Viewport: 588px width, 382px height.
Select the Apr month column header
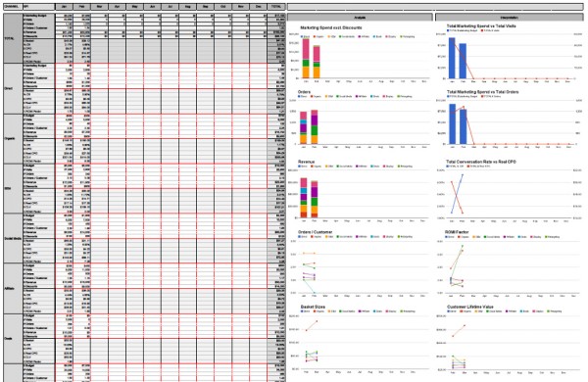click(x=117, y=7)
